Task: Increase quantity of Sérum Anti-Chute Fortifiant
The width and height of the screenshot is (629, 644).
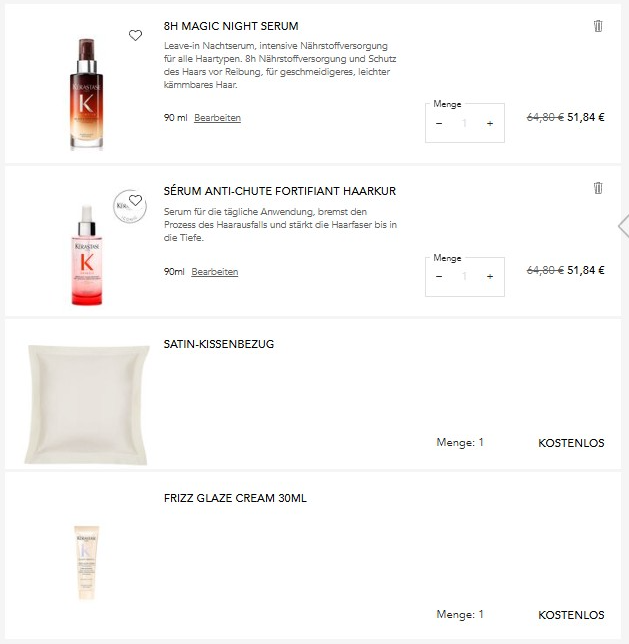Action: pyautogui.click(x=490, y=276)
